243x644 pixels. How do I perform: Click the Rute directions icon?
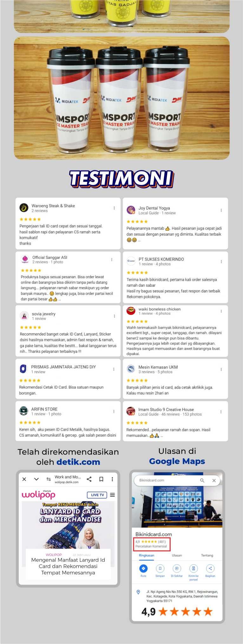pos(143,568)
